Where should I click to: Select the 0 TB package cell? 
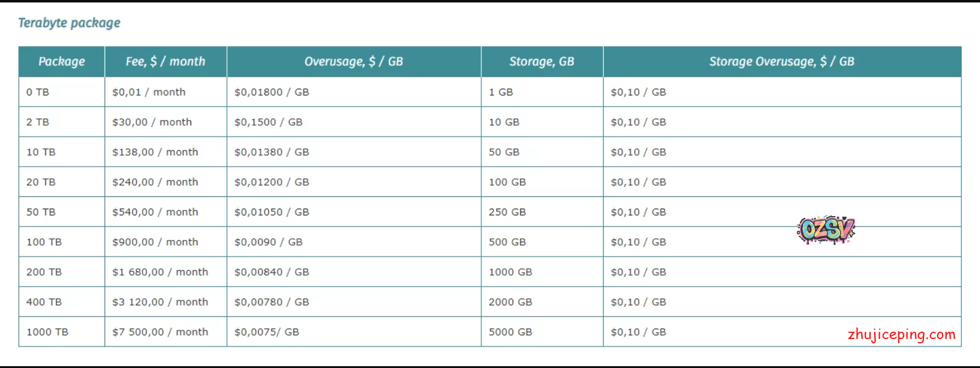38,92
